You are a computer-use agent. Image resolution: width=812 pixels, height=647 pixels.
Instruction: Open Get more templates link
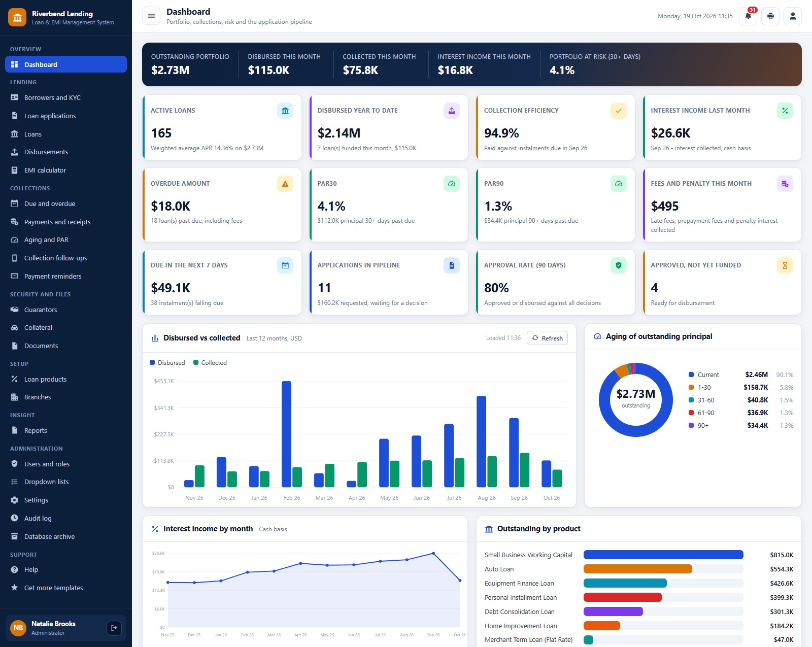66,588
